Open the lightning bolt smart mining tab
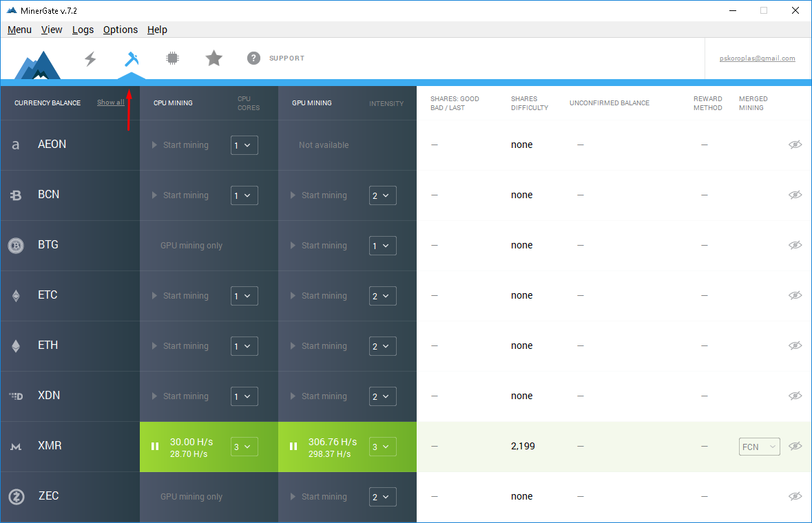The height and width of the screenshot is (523, 812). 90,58
